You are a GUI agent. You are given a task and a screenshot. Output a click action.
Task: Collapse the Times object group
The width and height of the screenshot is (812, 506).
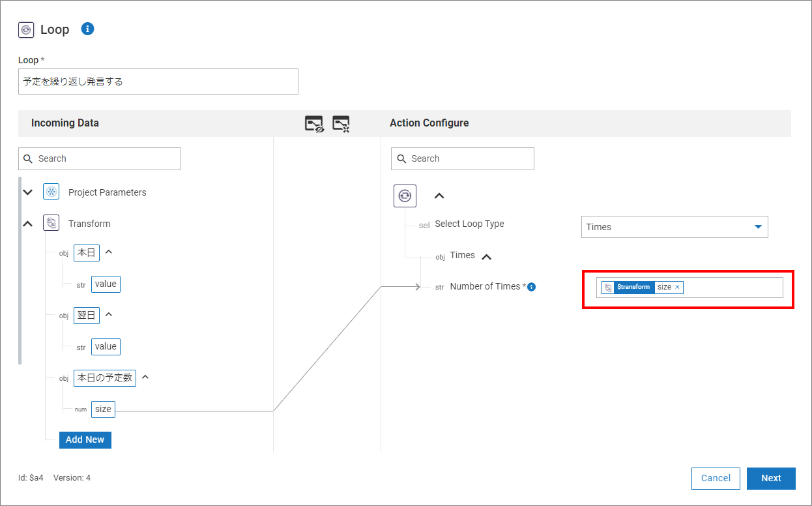(x=486, y=256)
